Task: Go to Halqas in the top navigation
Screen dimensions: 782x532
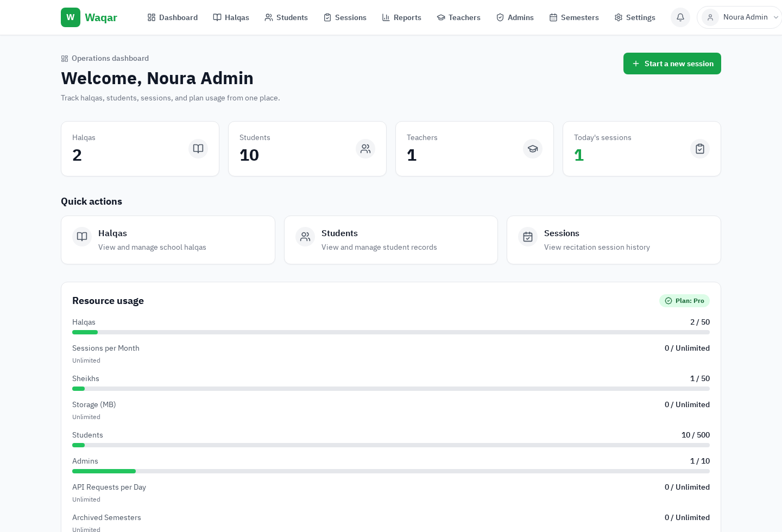Action: tap(231, 17)
